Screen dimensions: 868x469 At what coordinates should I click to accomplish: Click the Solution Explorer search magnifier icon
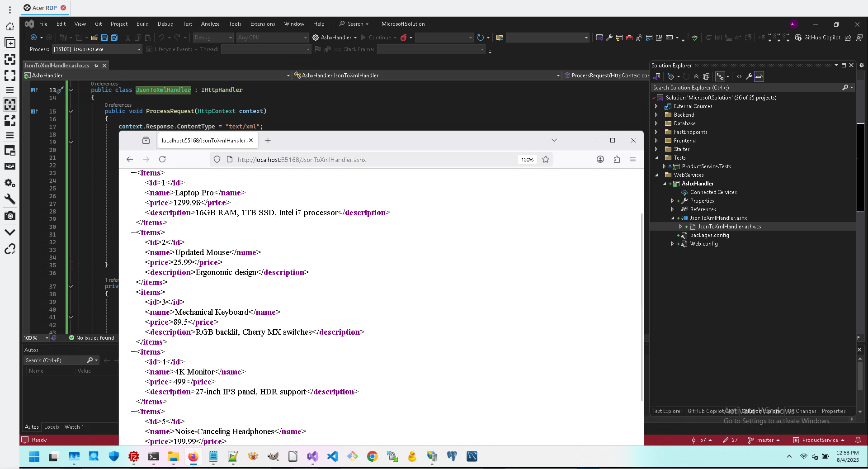click(x=845, y=88)
